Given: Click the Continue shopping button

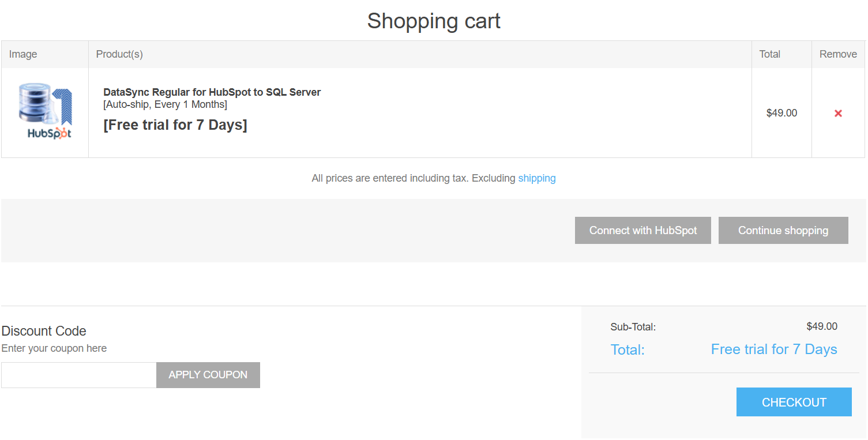Looking at the screenshot, I should 783,231.
